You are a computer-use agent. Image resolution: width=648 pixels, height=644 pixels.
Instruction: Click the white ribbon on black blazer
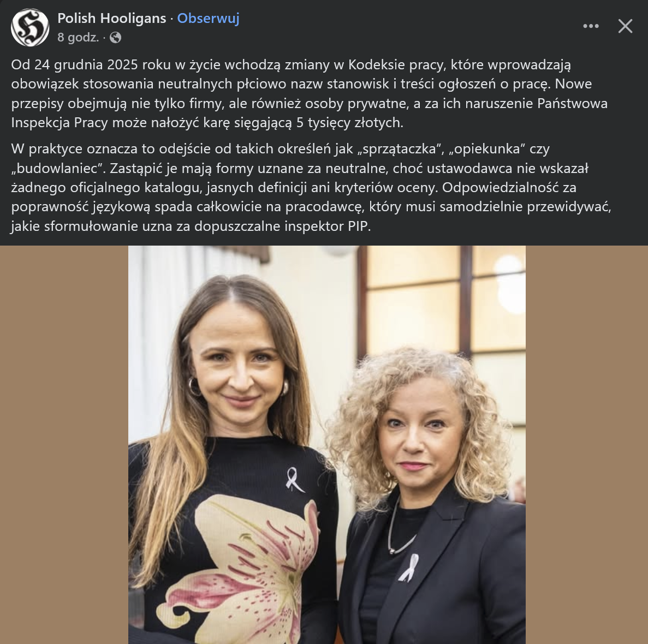coord(409,568)
